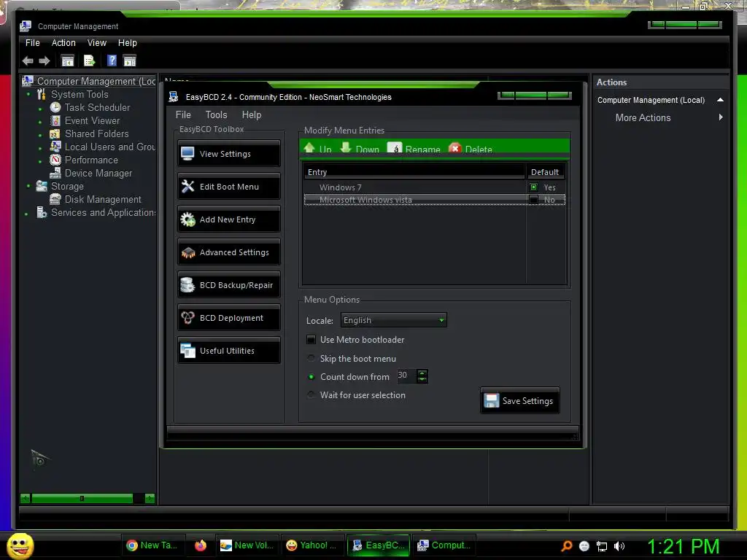This screenshot has width=747, height=560.
Task: Click the blue Help toolbar icon
Action: (x=112, y=61)
